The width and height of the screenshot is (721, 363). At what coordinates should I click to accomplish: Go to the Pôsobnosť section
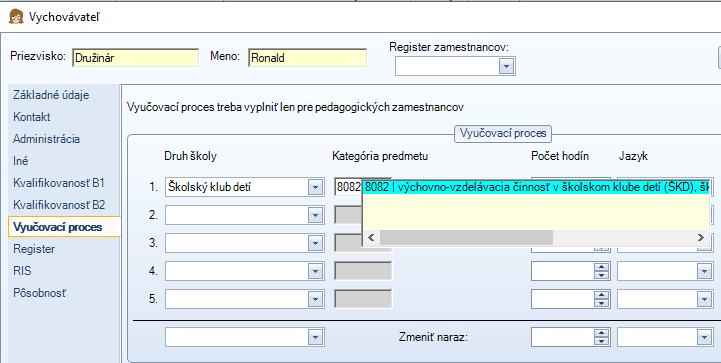40,293
